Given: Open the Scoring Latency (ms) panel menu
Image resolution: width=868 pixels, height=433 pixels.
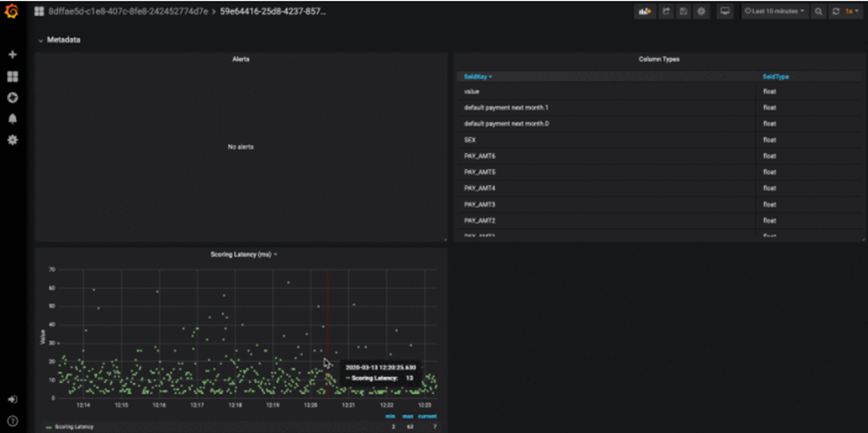Looking at the screenshot, I should point(243,254).
